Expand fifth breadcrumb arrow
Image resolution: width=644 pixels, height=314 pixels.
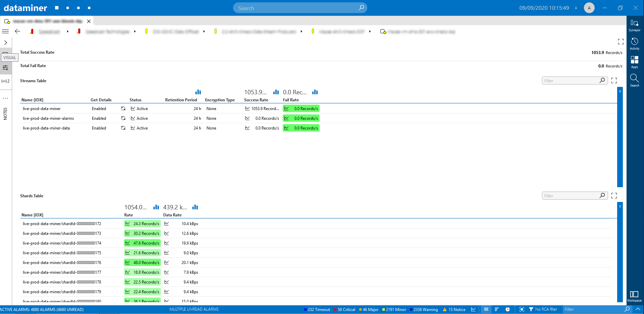[x=370, y=32]
